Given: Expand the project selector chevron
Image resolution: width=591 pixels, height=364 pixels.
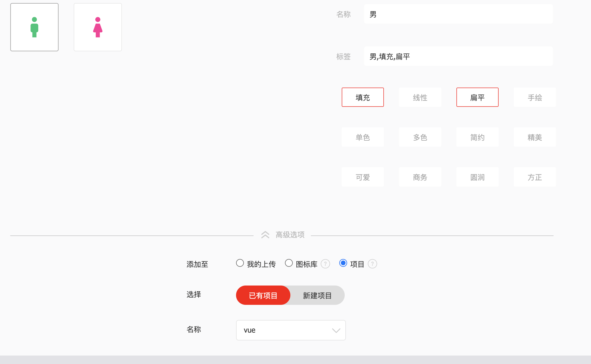Looking at the screenshot, I should coord(336,330).
